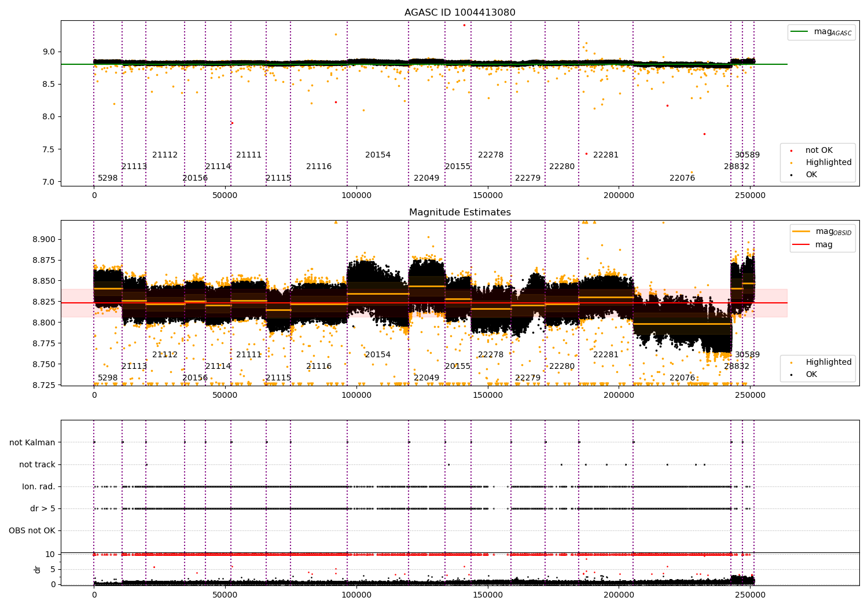The height and width of the screenshot is (608, 868).
Task: Click obsid label 21116 in Magnitude Estimates plot
Action: [x=319, y=367]
